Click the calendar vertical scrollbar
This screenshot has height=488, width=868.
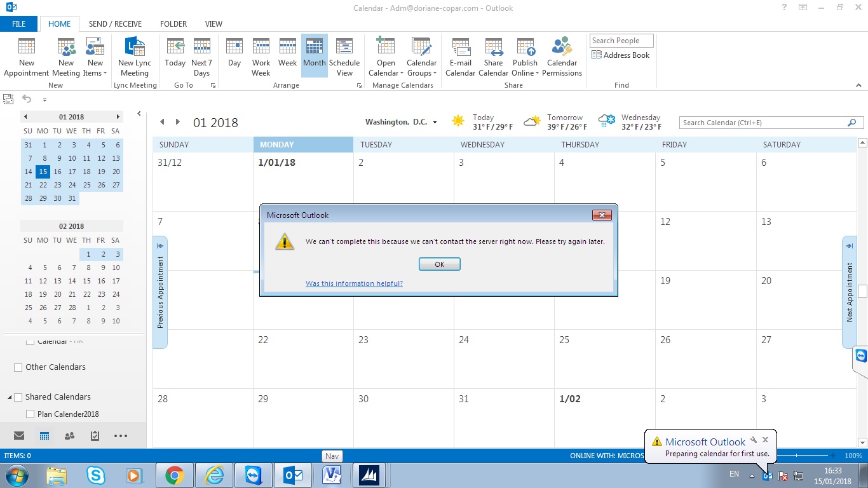coord(862,291)
